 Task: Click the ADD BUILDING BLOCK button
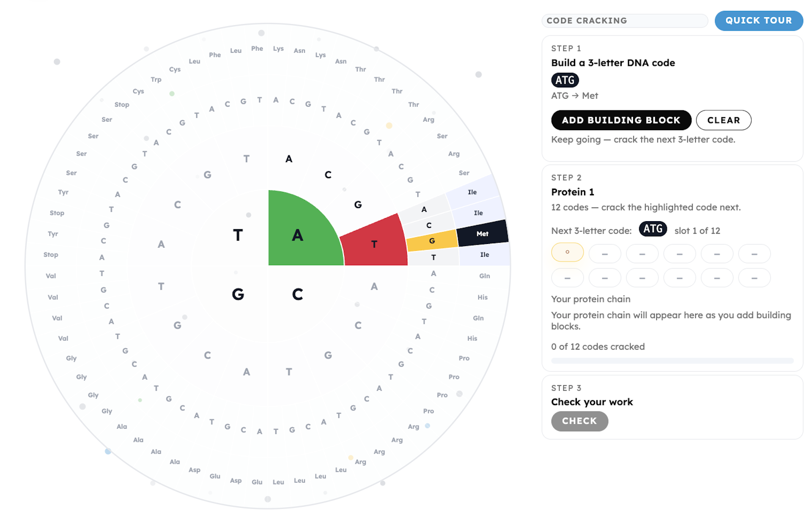click(x=621, y=120)
